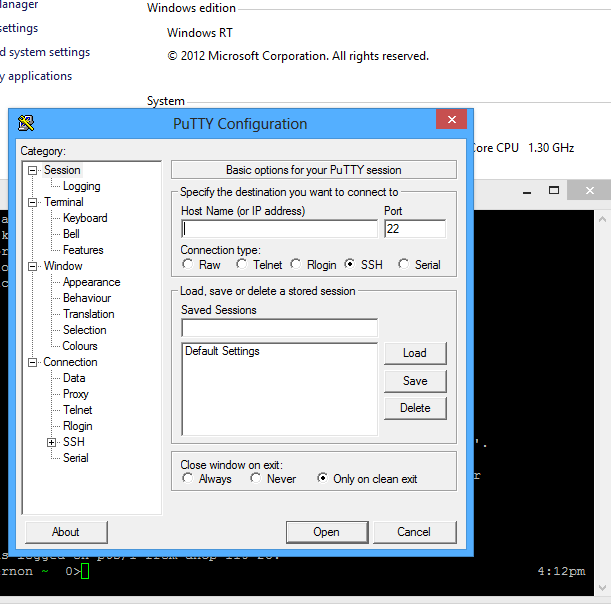
Task: Select the Connection category
Action: pyautogui.click(x=70, y=362)
